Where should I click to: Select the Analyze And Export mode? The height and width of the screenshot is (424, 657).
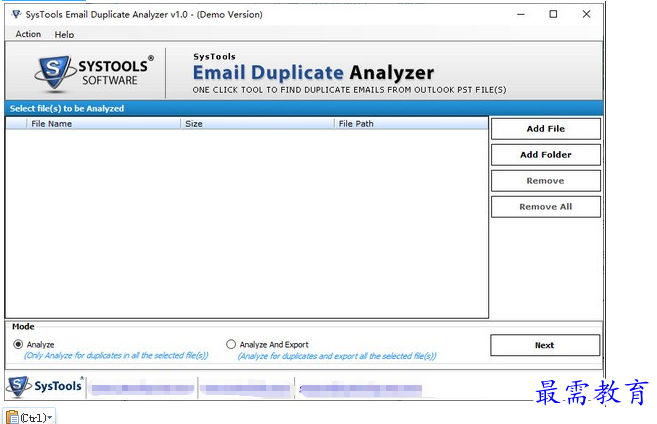pyautogui.click(x=231, y=344)
